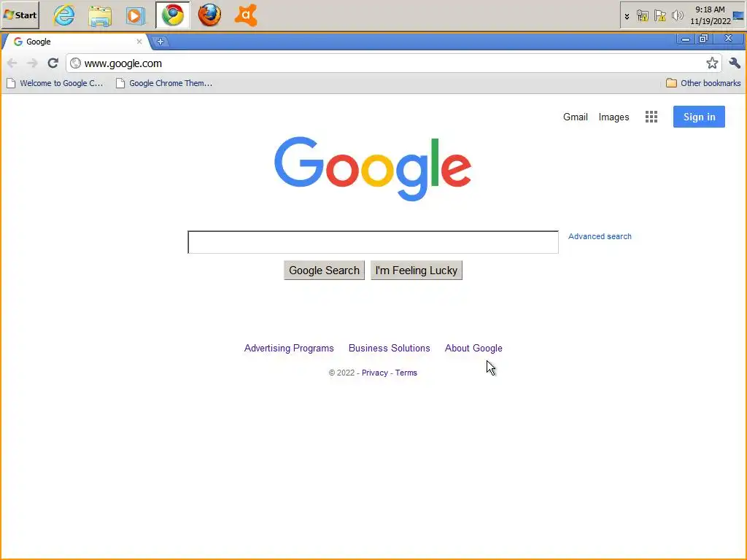Image resolution: width=747 pixels, height=560 pixels.
Task: Go forward with the forward arrow
Action: [32, 63]
